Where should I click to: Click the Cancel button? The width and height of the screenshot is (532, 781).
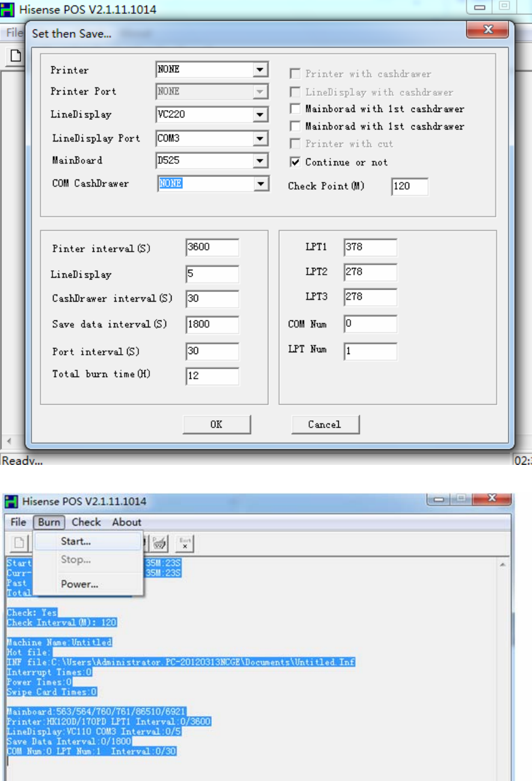point(325,425)
